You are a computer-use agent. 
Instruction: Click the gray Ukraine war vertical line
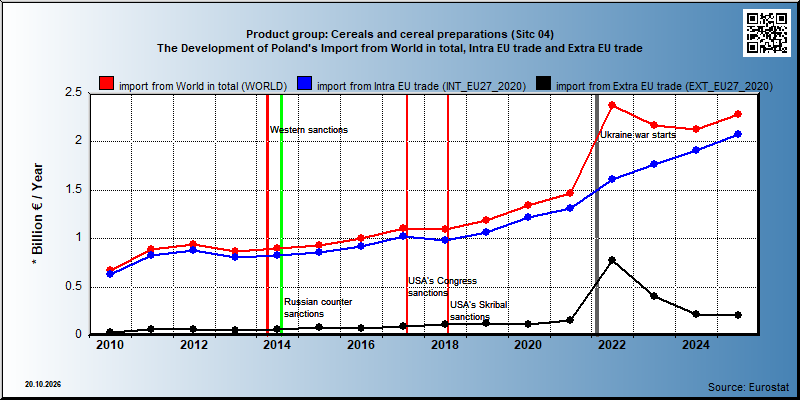point(596,214)
